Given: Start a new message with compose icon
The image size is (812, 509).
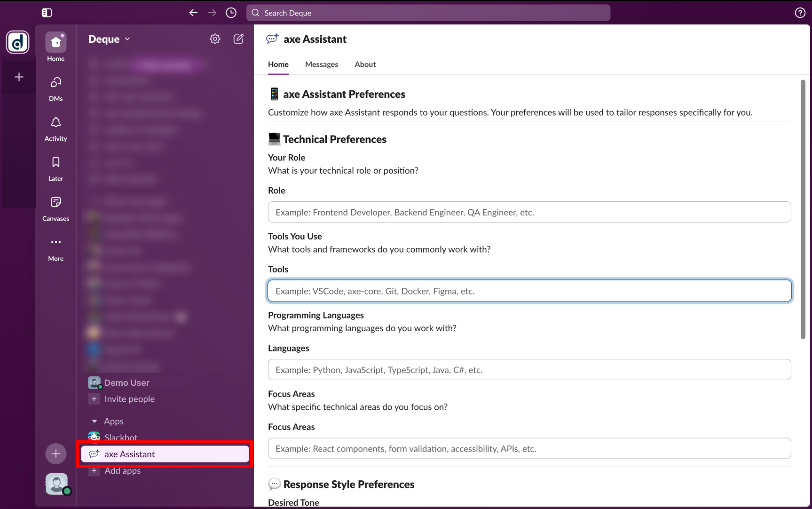Looking at the screenshot, I should click(238, 39).
